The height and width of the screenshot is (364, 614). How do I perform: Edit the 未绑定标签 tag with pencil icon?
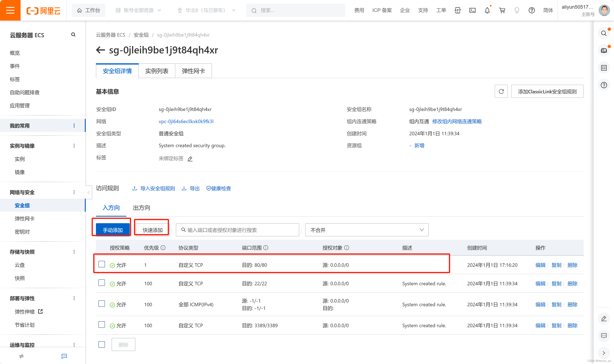click(x=190, y=159)
